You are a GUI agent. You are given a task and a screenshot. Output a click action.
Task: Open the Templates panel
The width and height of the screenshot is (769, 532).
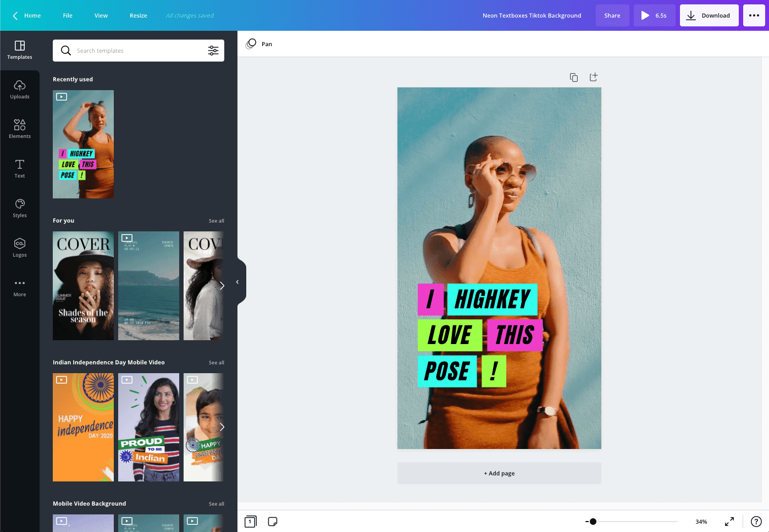[x=19, y=50]
